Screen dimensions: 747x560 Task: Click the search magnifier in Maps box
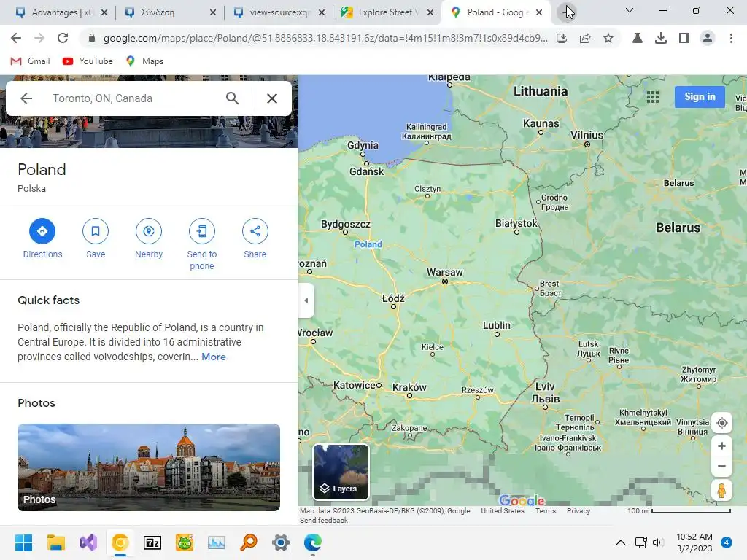(233, 98)
